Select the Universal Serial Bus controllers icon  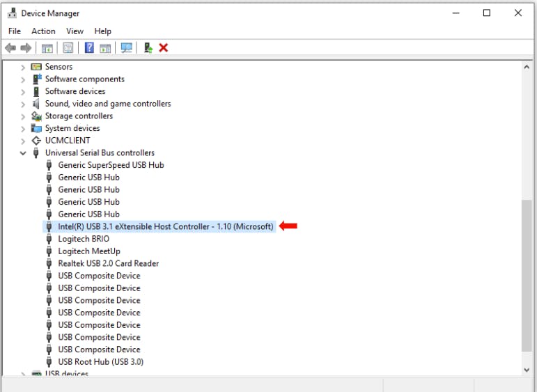coord(36,152)
